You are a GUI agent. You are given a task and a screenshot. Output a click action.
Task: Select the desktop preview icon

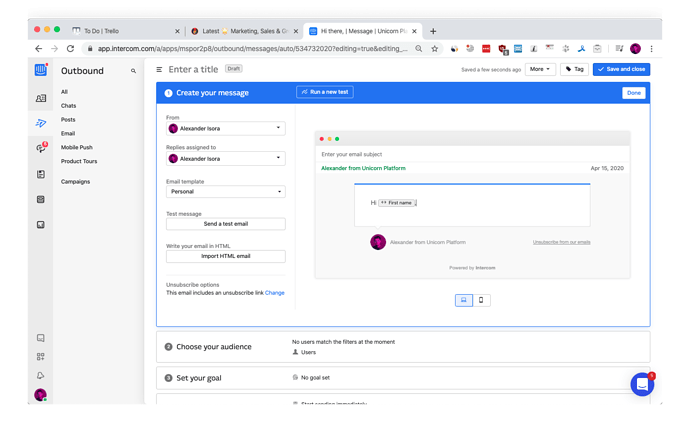pyautogui.click(x=463, y=300)
